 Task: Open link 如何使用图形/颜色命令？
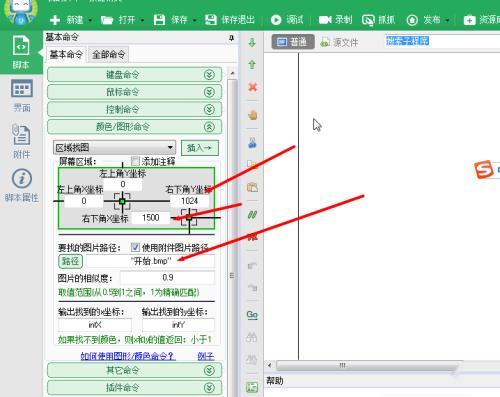128,356
